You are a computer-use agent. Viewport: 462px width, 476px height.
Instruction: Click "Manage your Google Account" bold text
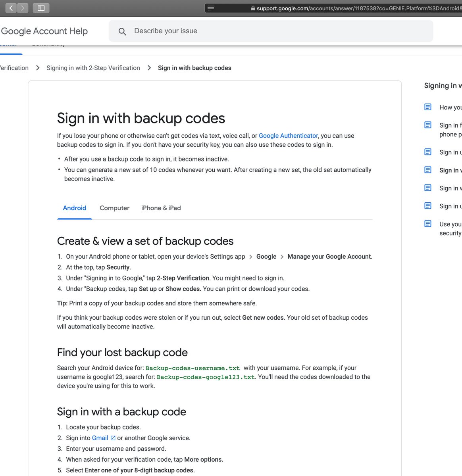(329, 257)
